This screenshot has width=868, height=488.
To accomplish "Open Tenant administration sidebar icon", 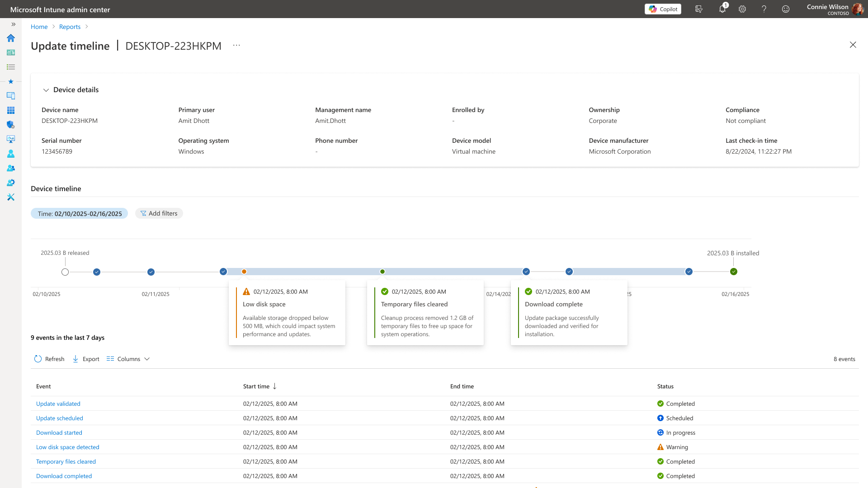I will pyautogui.click(x=11, y=183).
